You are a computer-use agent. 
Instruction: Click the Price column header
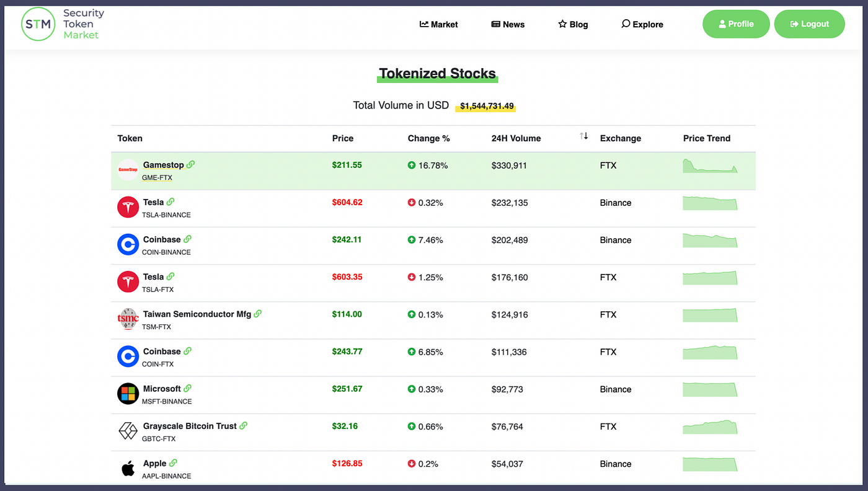pos(343,138)
